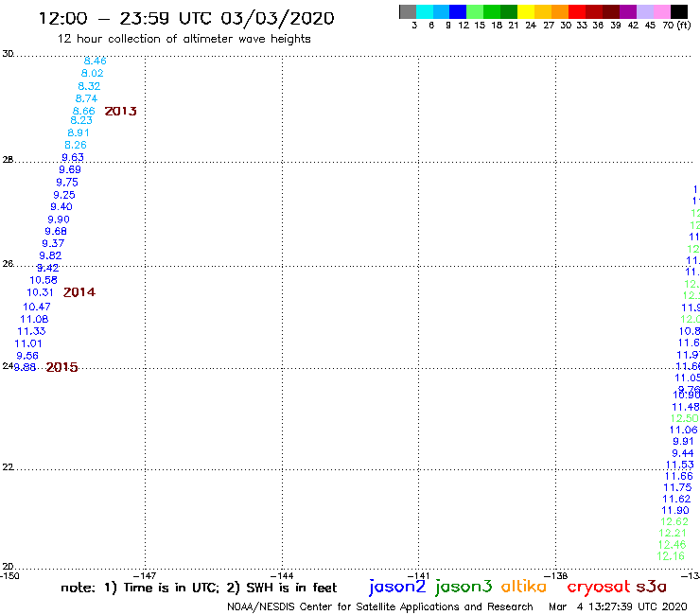This screenshot has height=615, width=700.
Task: Click the 11.06 value on the right track
Action: [x=683, y=430]
